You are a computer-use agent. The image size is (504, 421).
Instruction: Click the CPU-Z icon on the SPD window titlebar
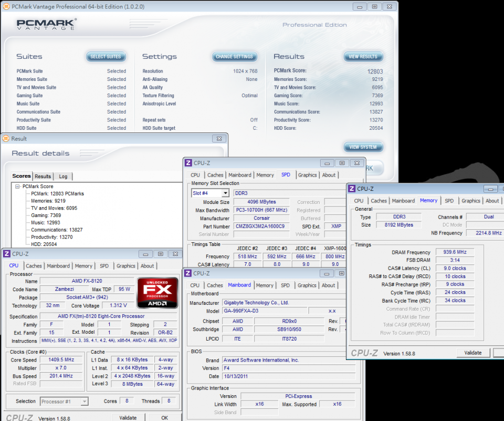click(189, 163)
